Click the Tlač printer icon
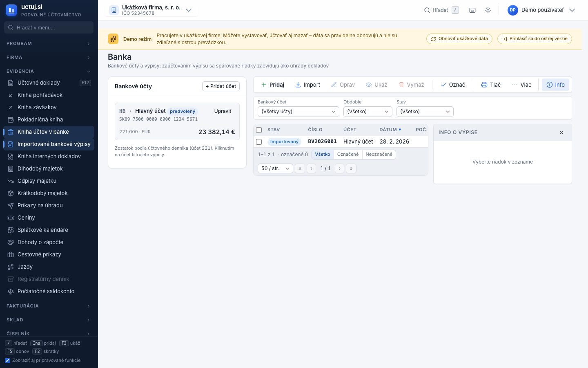The height and width of the screenshot is (368, 588). tap(484, 85)
